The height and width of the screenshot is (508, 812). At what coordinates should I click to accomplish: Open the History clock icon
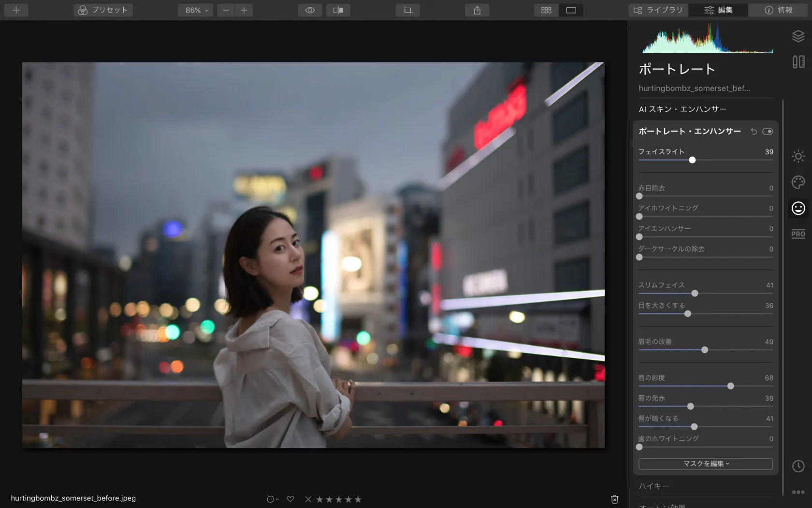point(798,466)
